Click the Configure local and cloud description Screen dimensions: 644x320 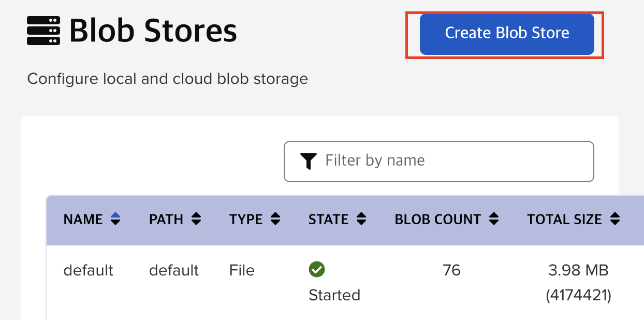167,79
